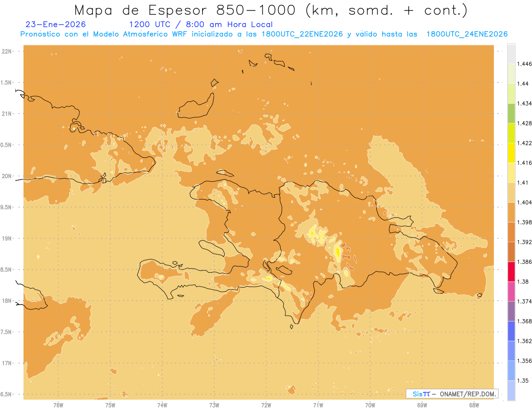The image size is (532, 411).
Task: Click the '72W' longitude label
Action: [266, 405]
